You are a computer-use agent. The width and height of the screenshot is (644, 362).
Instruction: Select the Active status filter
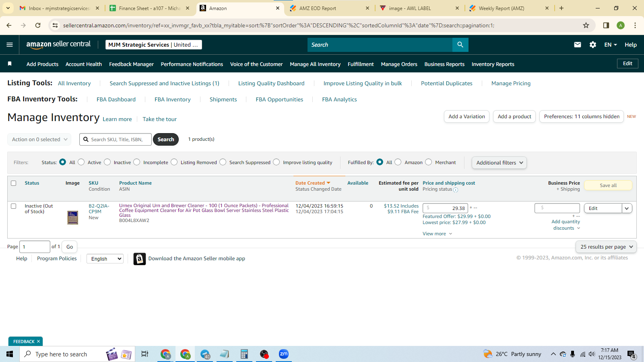tap(81, 162)
